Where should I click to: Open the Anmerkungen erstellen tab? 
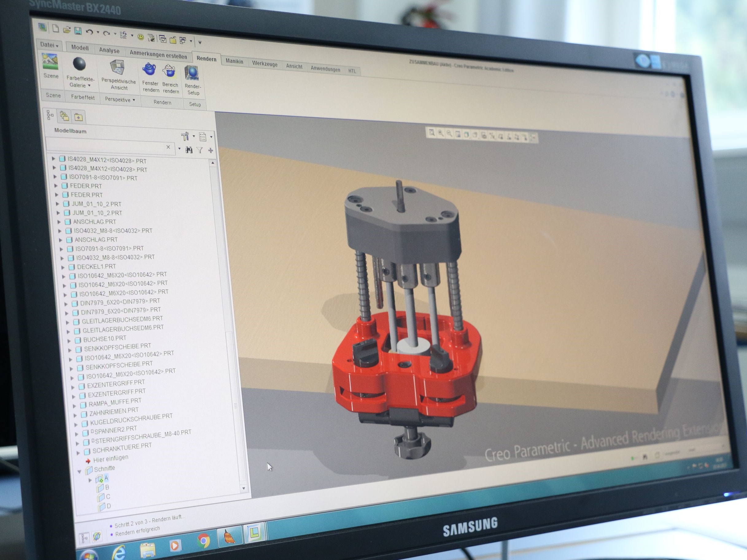tap(158, 55)
